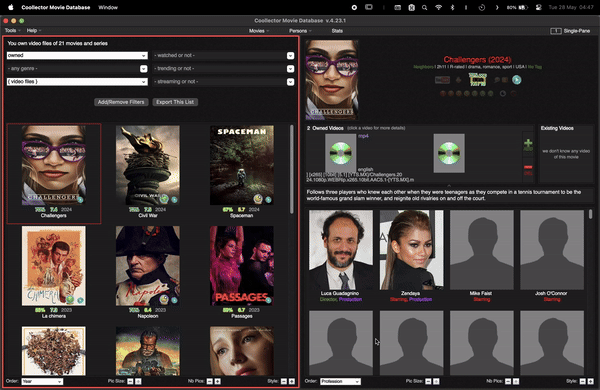The image size is (600, 390).
Task: Click the movie list vertical scrollbar
Action: 292,169
